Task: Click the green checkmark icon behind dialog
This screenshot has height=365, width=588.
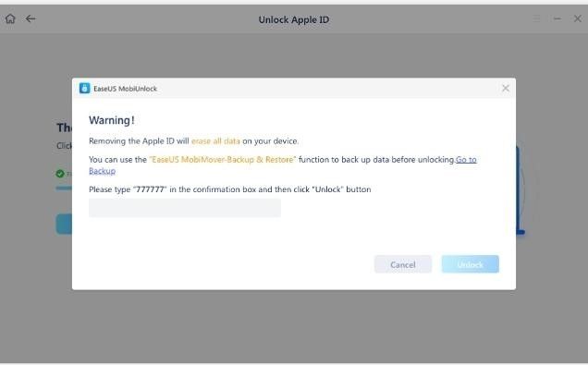Action: coord(60,174)
